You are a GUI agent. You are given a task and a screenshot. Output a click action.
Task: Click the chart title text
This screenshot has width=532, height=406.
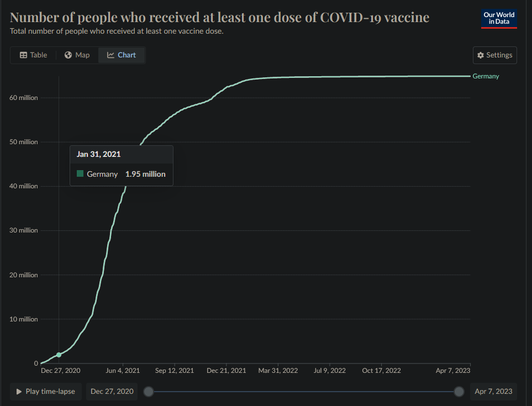tap(219, 17)
